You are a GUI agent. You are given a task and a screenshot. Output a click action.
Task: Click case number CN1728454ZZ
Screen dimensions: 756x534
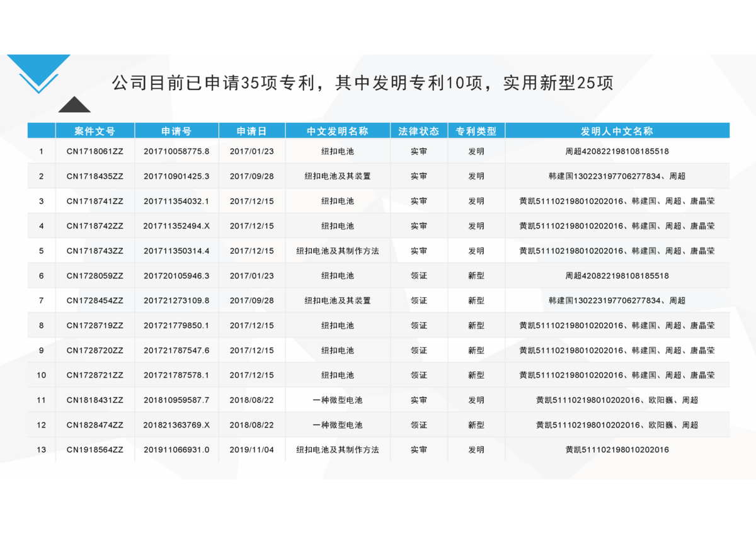coord(95,301)
